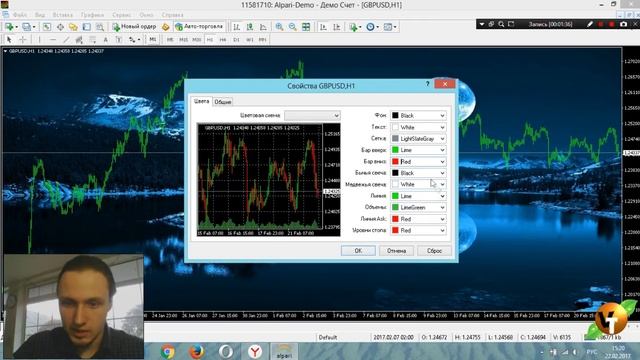Open the Сервис menu
The height and width of the screenshot is (360, 640).
point(122,15)
